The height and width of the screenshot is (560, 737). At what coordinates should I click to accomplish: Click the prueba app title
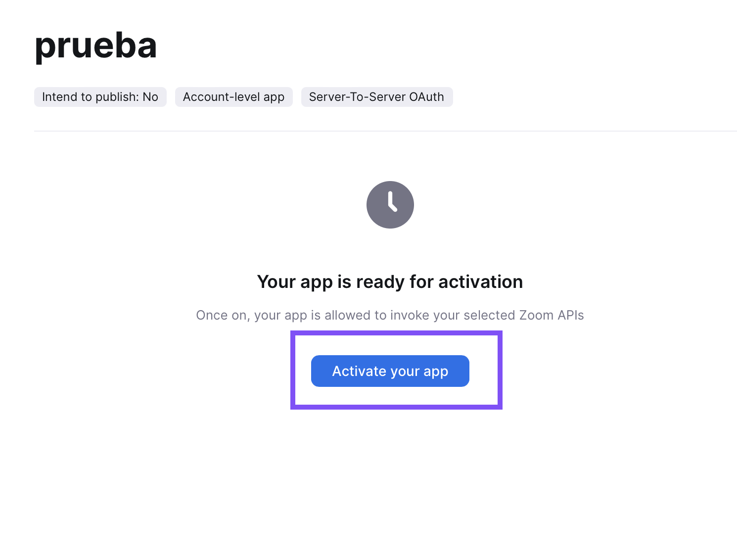click(x=96, y=46)
